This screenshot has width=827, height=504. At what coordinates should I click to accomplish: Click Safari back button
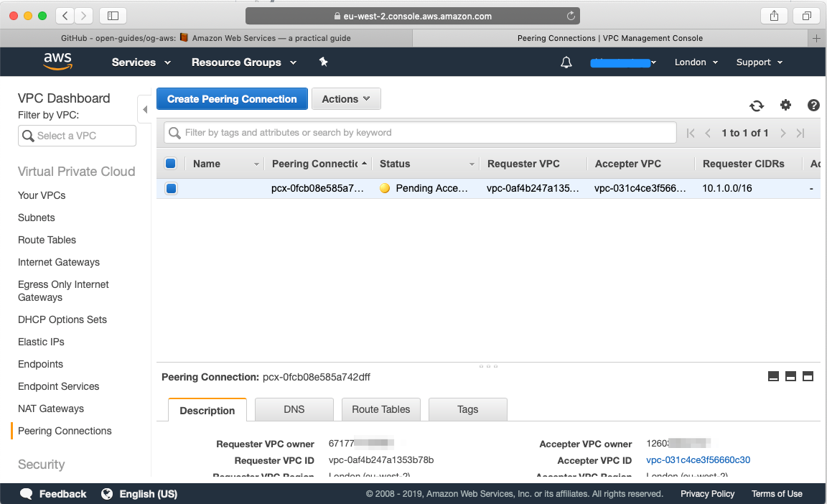coord(65,16)
